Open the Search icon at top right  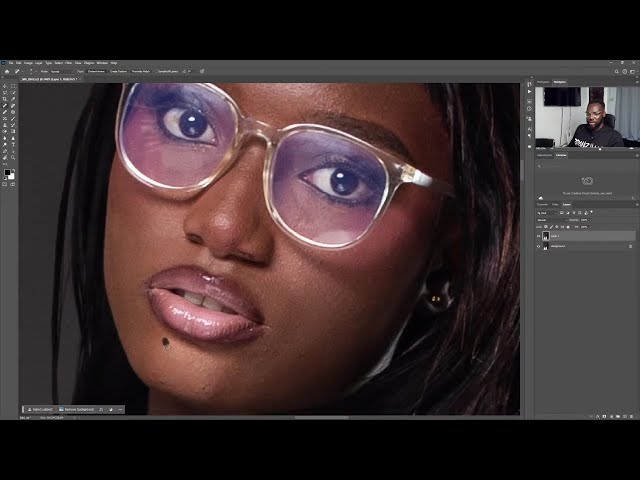(x=616, y=71)
